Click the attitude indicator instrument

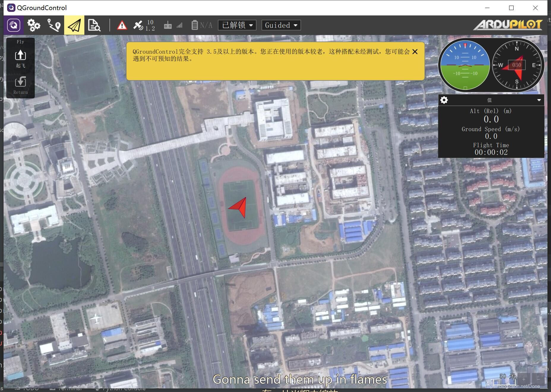[x=465, y=65]
